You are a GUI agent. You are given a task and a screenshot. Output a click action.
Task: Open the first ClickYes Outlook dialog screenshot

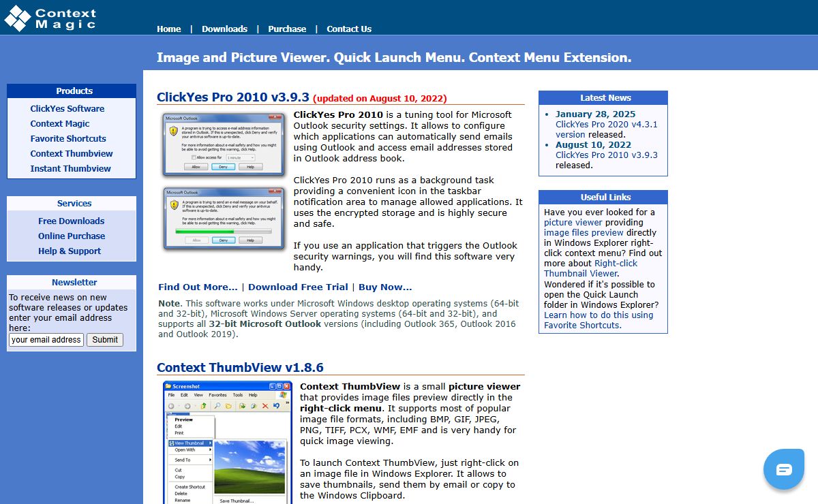224,145
